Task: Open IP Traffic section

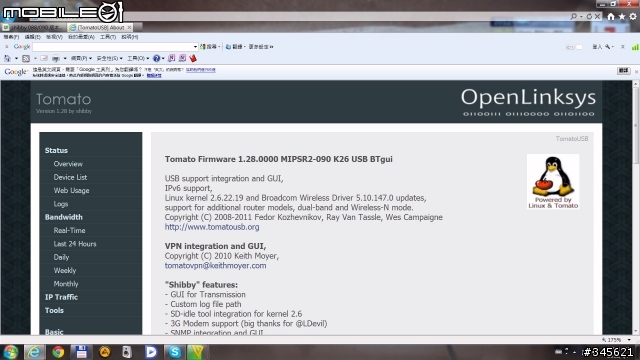Action: click(61, 297)
